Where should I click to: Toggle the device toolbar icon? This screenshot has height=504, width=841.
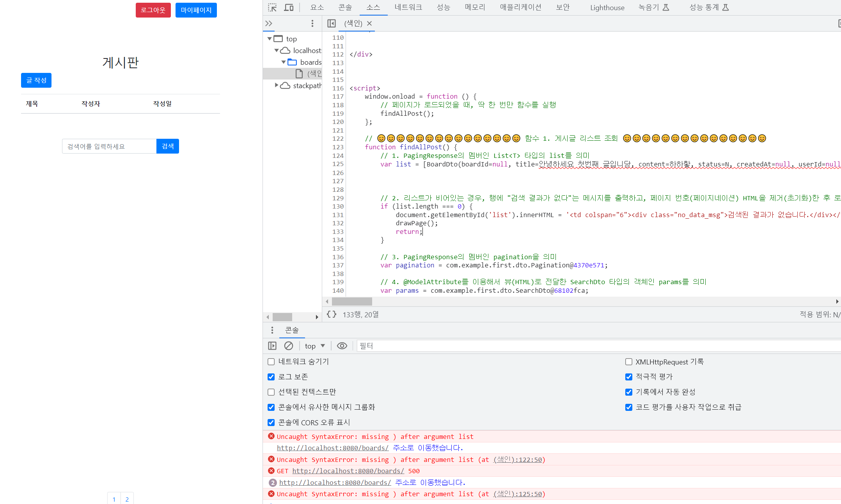[x=289, y=7]
